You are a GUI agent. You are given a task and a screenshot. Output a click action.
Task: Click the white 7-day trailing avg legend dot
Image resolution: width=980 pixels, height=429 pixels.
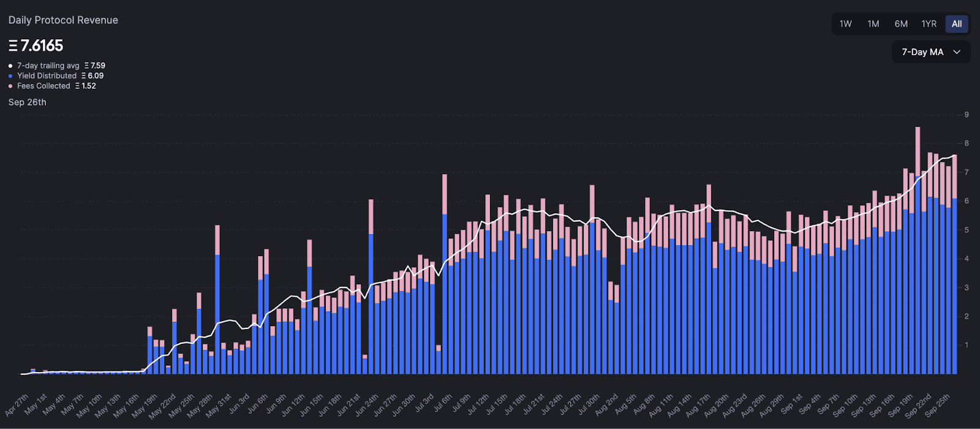click(10, 66)
